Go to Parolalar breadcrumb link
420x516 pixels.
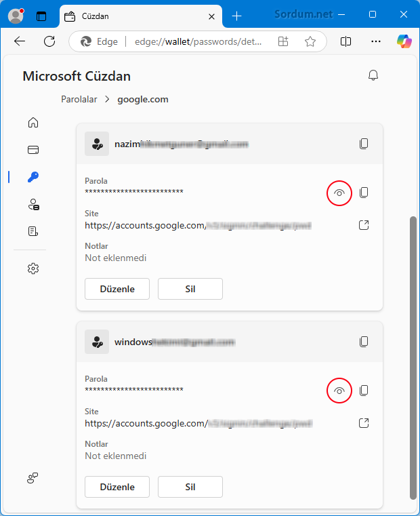click(x=79, y=100)
